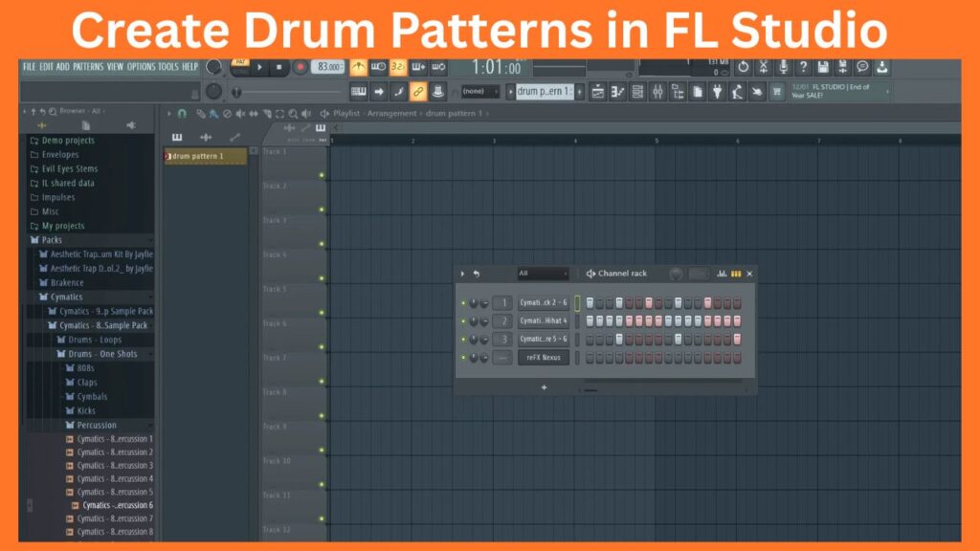
Task: Open the channel rack options arrow
Action: pos(462,274)
